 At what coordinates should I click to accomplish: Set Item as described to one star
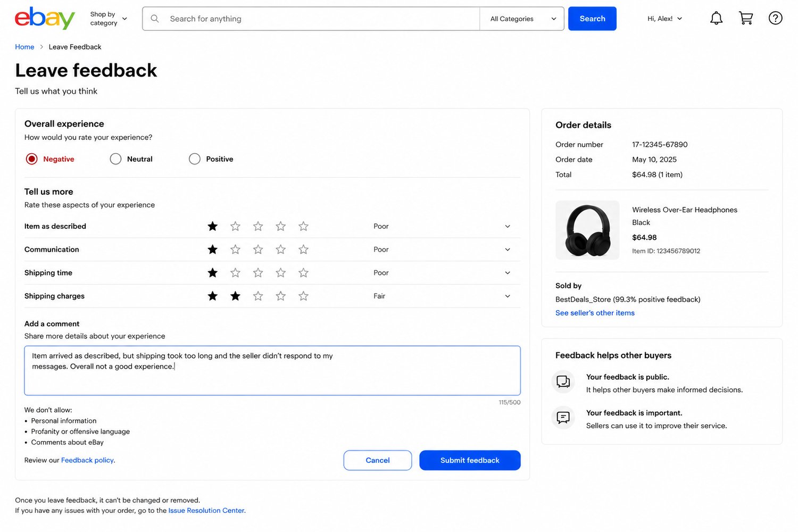coord(213,226)
